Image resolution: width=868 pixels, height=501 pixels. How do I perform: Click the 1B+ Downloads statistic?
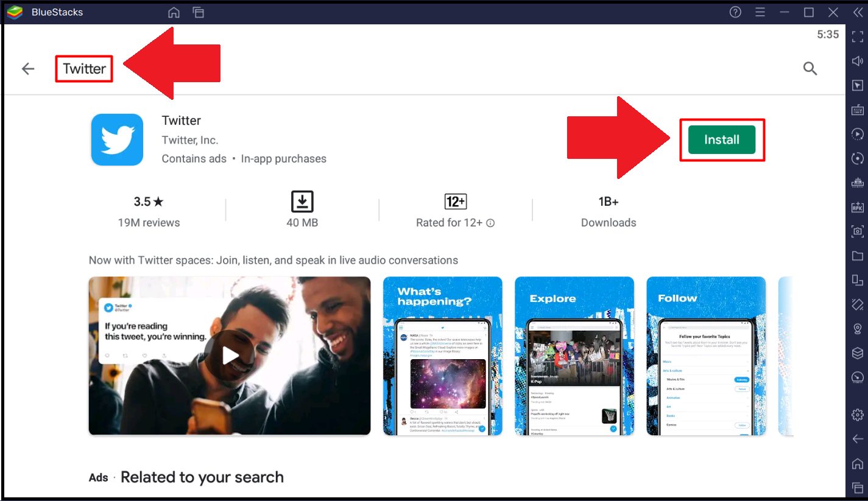point(609,212)
